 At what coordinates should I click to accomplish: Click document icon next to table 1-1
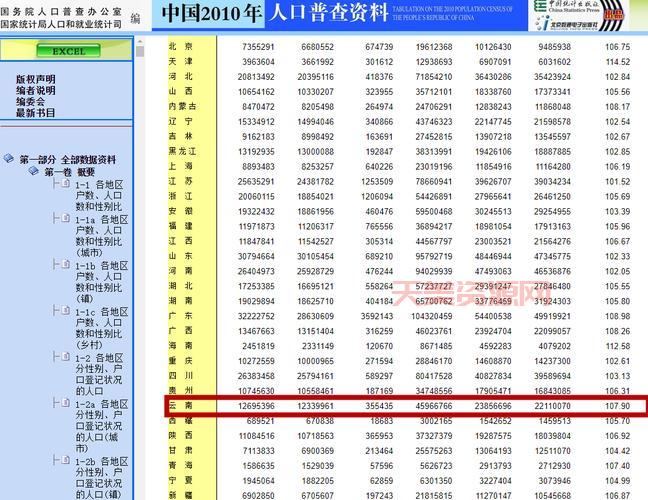click(x=65, y=183)
